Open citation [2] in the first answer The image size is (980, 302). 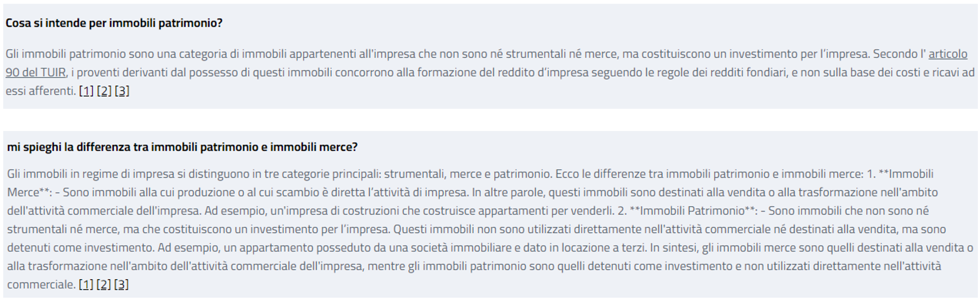[x=104, y=91]
